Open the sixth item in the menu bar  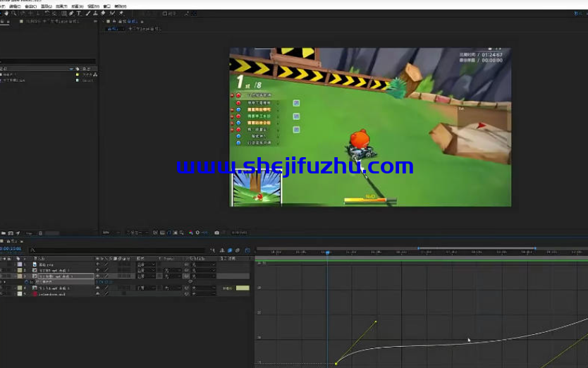[78, 6]
